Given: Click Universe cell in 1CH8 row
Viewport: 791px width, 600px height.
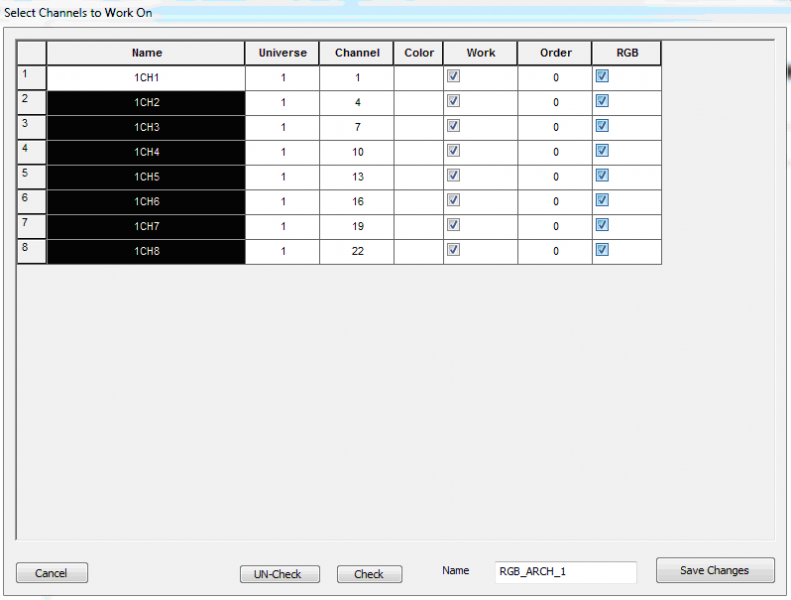Looking at the screenshot, I should (x=283, y=252).
